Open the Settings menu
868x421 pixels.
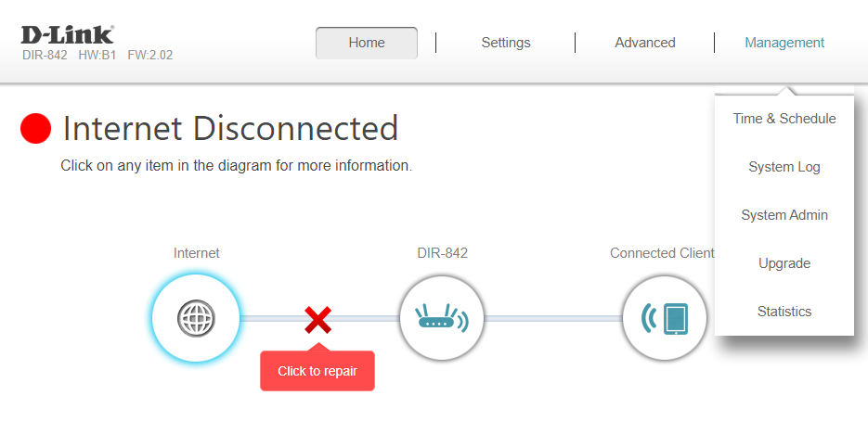point(506,43)
